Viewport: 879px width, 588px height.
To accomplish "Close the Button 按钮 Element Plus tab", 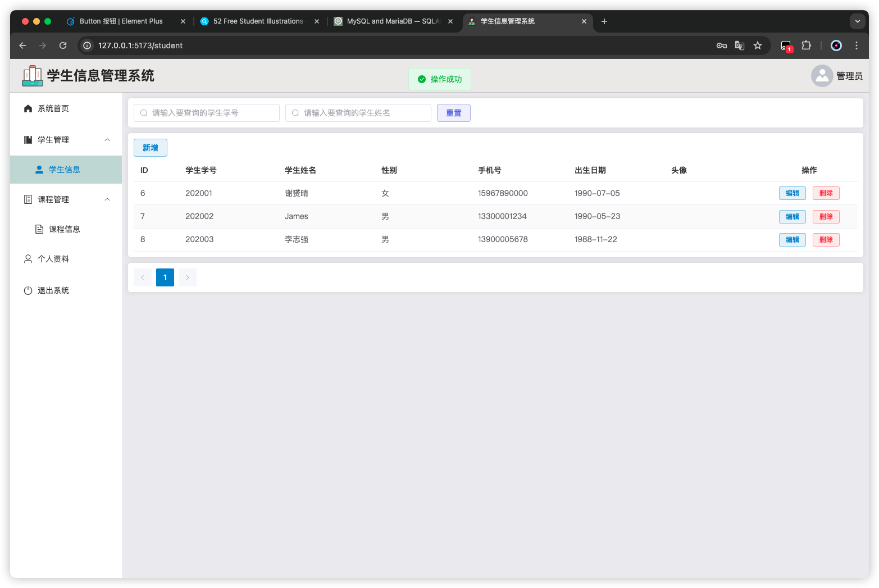I will click(x=183, y=21).
